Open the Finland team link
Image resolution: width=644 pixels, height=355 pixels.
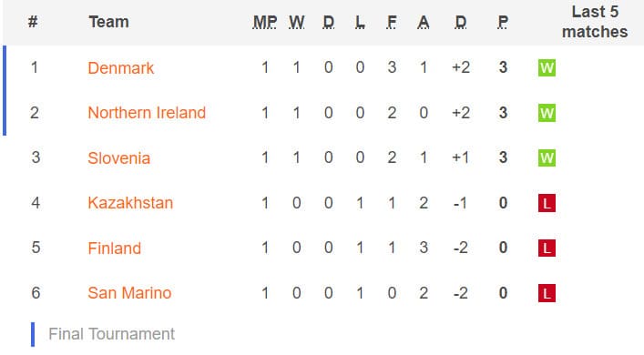[114, 248]
